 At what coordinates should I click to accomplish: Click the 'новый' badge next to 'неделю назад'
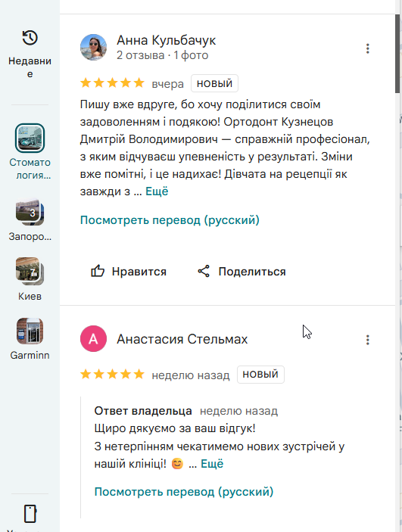(x=260, y=375)
